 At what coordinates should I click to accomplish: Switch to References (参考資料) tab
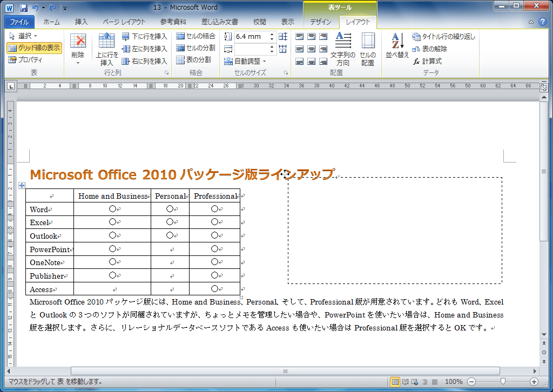tap(173, 22)
